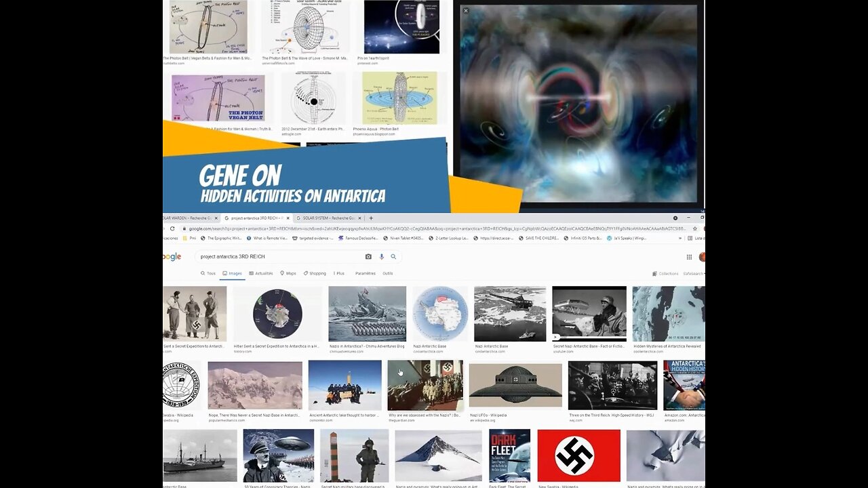Select the project antarctica 3RD REICH tab
This screenshot has height=488, width=868.
coord(258,218)
